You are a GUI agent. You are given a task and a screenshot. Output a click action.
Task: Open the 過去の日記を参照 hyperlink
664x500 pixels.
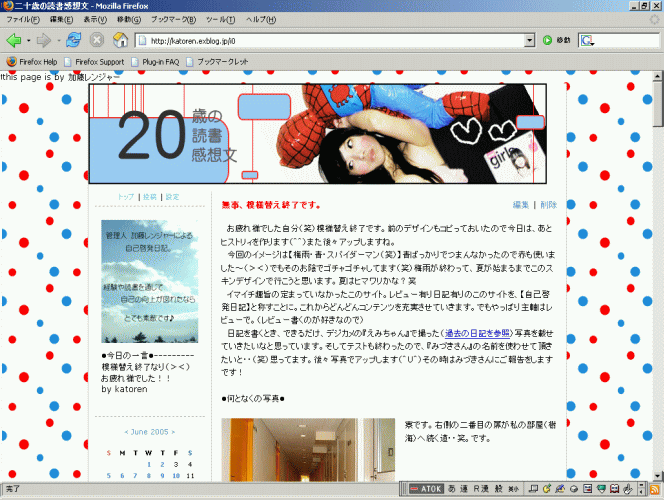(x=477, y=333)
